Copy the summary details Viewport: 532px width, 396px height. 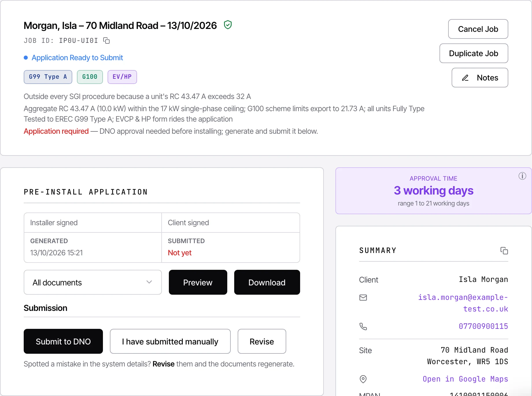click(504, 251)
